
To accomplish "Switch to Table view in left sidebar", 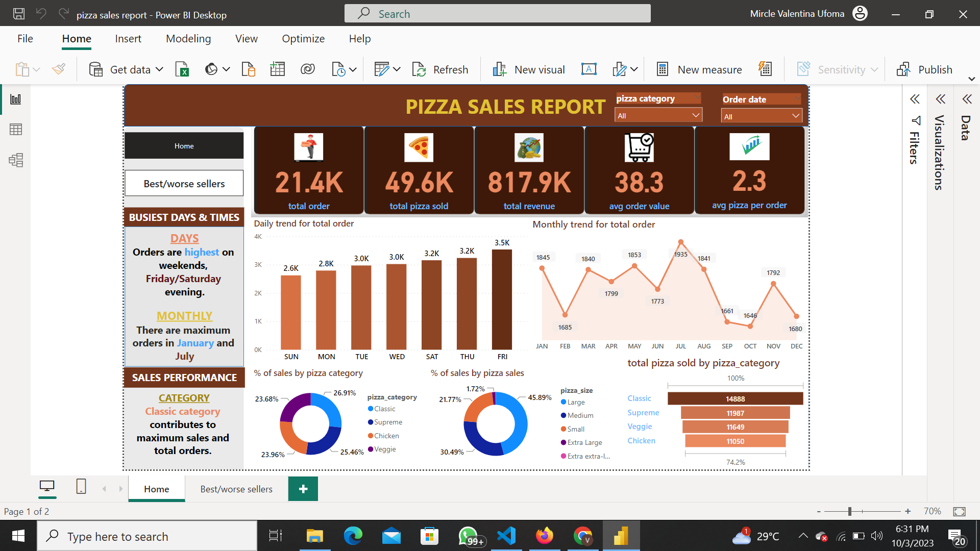I will pos(15,129).
